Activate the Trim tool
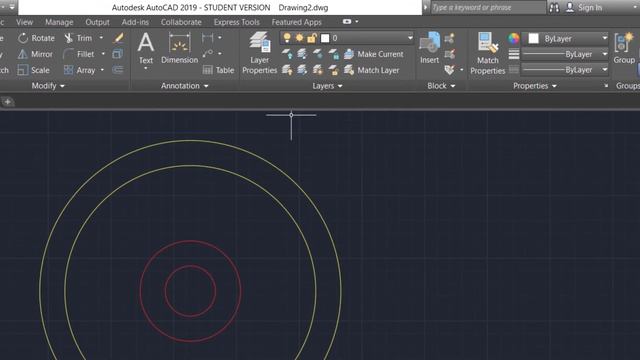 [x=78, y=38]
